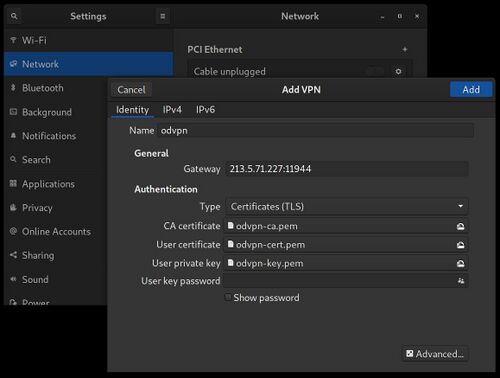This screenshot has height=378, width=500.
Task: Click the Search magnifier icon in sidebar
Action: (13, 159)
